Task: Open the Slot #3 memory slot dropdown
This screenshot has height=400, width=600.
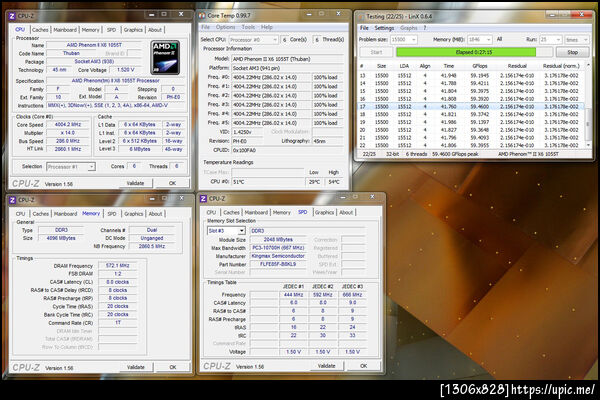Action: [x=226, y=231]
